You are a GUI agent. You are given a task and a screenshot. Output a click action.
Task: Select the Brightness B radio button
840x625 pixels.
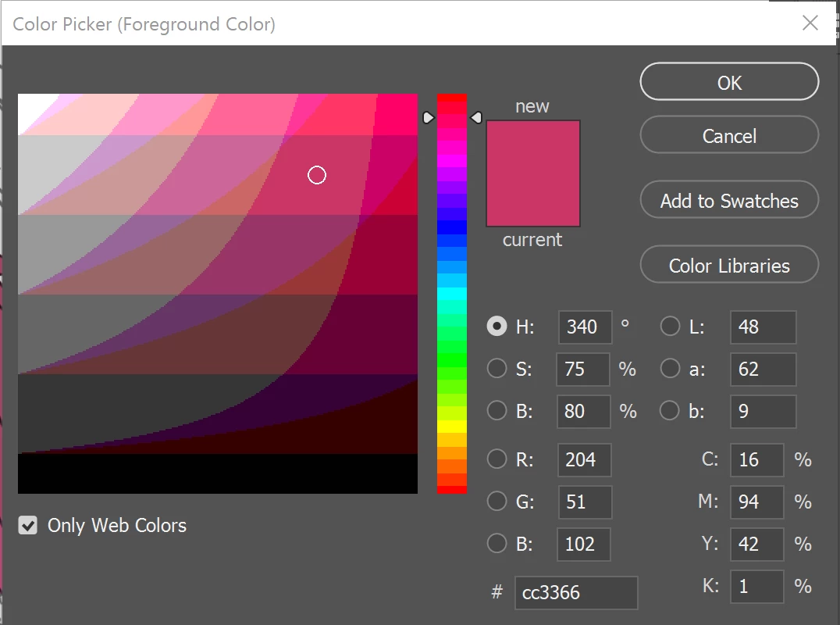pos(497,411)
